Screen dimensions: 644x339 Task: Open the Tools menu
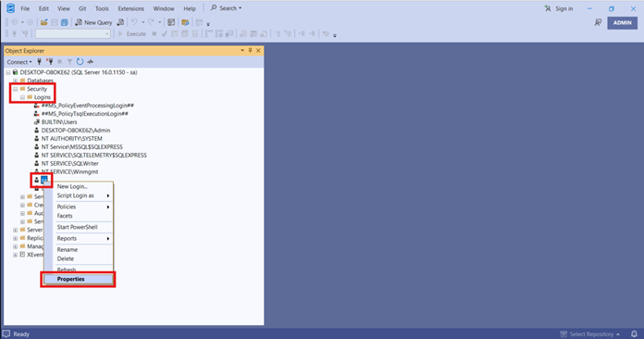tap(102, 8)
